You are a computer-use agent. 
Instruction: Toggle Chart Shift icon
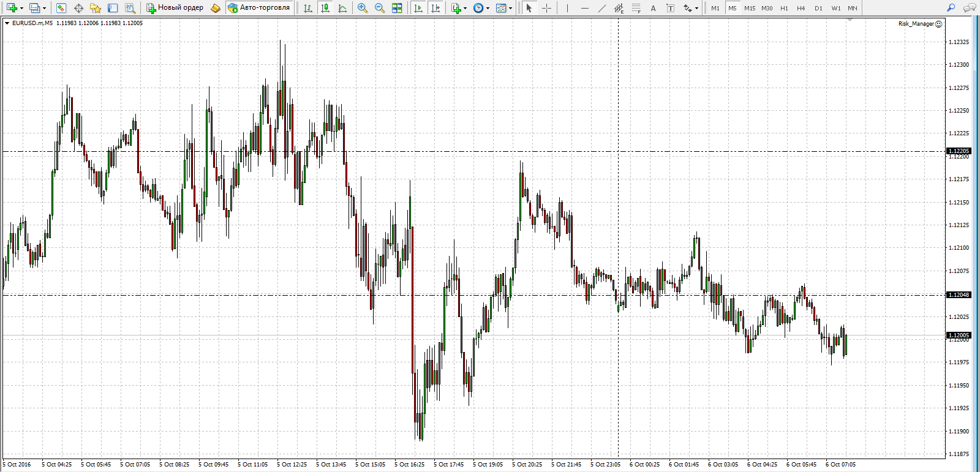435,8
